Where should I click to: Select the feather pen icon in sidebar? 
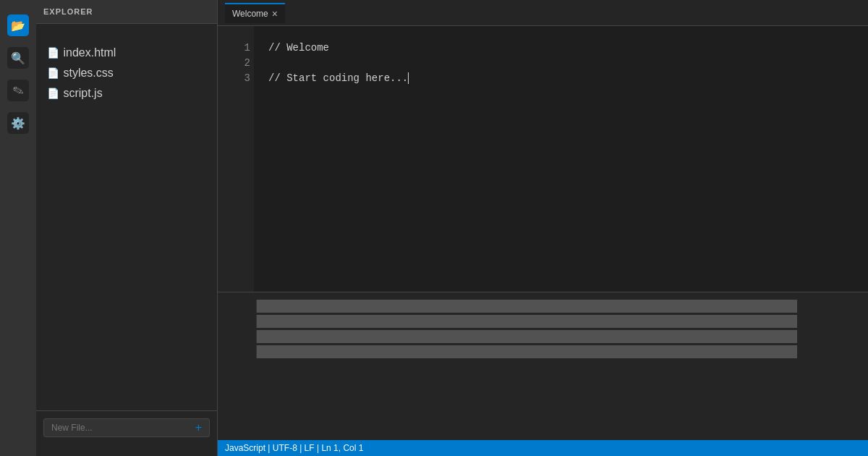18,90
